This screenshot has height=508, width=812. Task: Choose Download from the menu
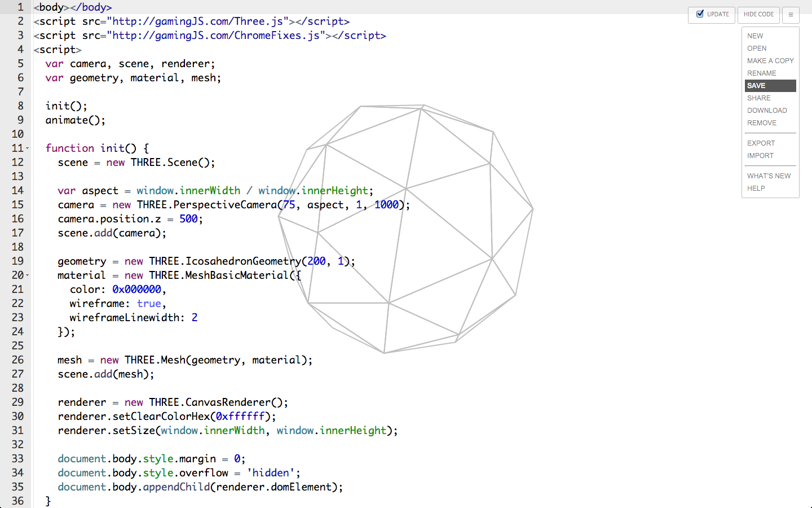(x=767, y=111)
